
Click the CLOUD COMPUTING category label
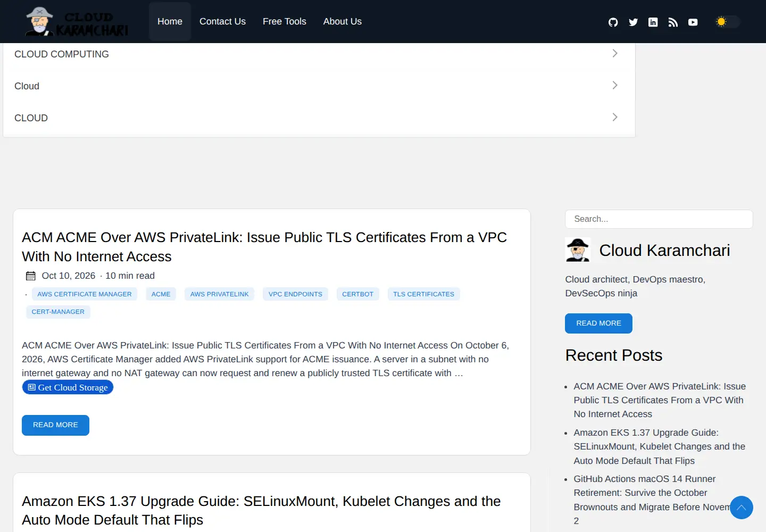[62, 54]
